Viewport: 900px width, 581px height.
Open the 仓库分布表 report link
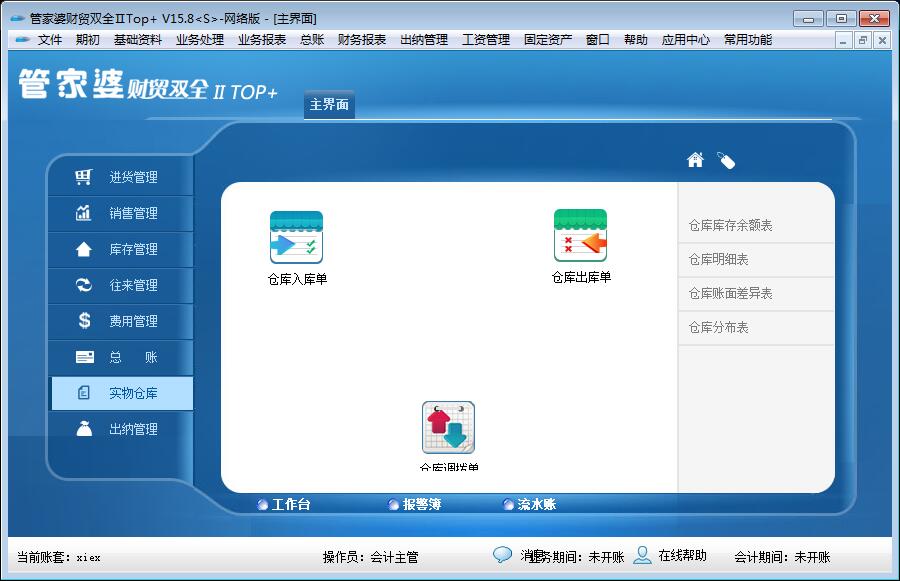(x=718, y=328)
